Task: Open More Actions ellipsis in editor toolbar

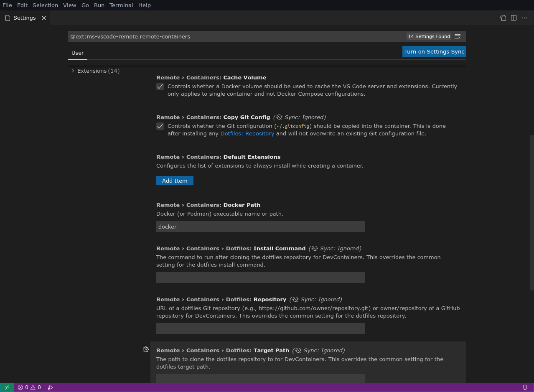Action: click(524, 18)
